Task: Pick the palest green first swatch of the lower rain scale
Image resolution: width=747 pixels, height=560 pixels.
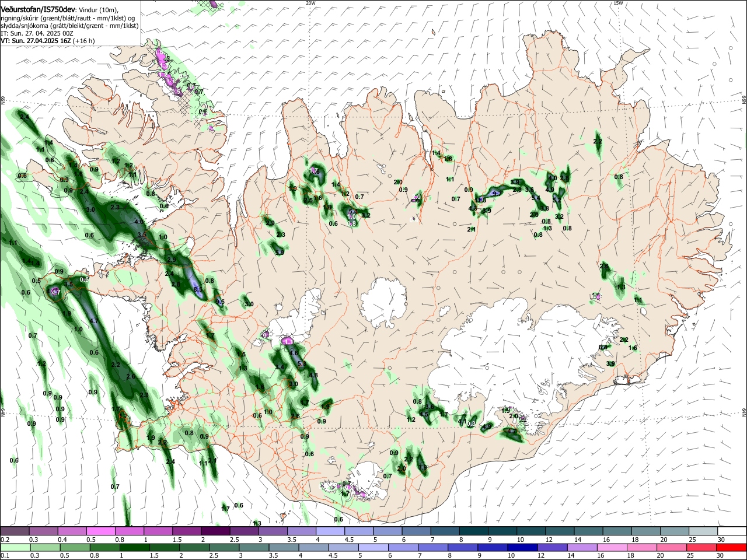Action: click(15, 547)
